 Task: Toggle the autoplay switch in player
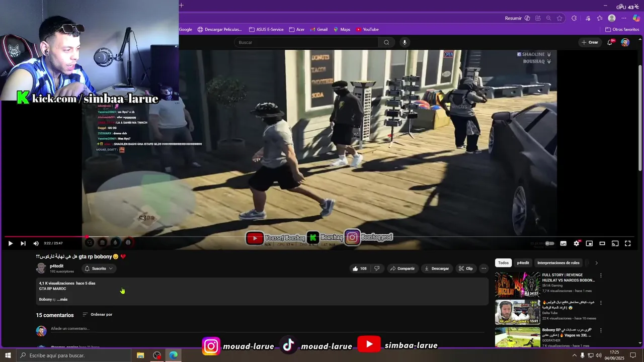[550, 243]
